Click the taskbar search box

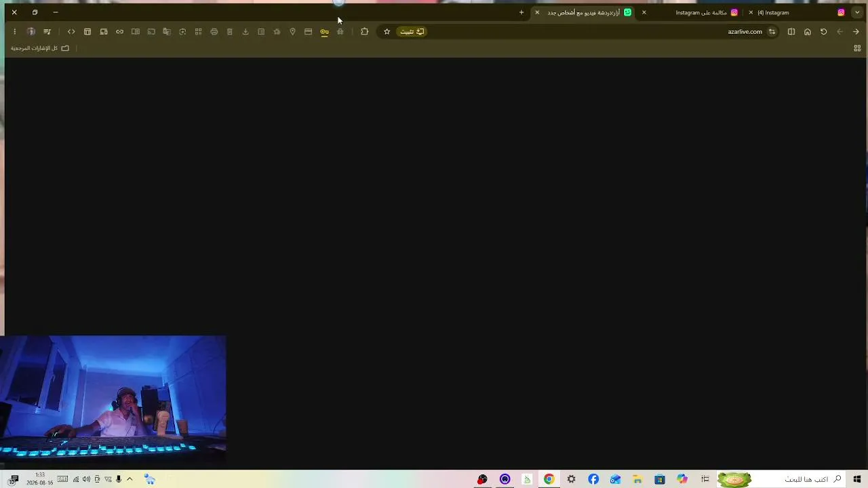781,479
